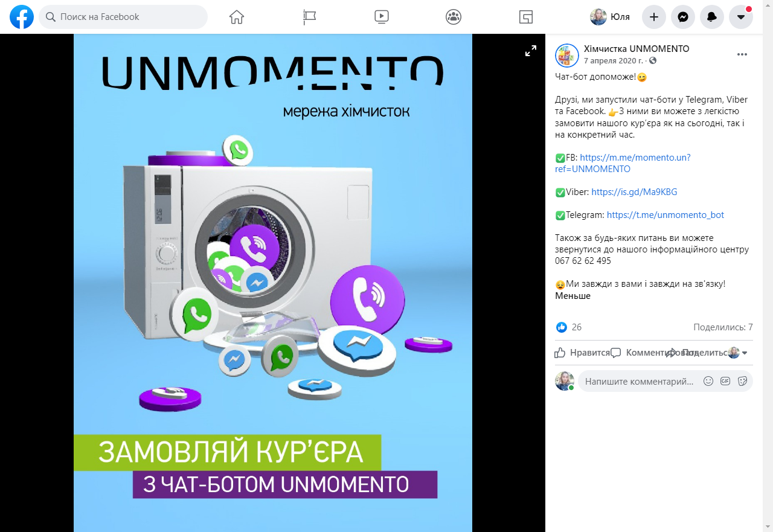The width and height of the screenshot is (773, 532).
Task: Click the like reaction icon with count 26
Action: pyautogui.click(x=562, y=327)
